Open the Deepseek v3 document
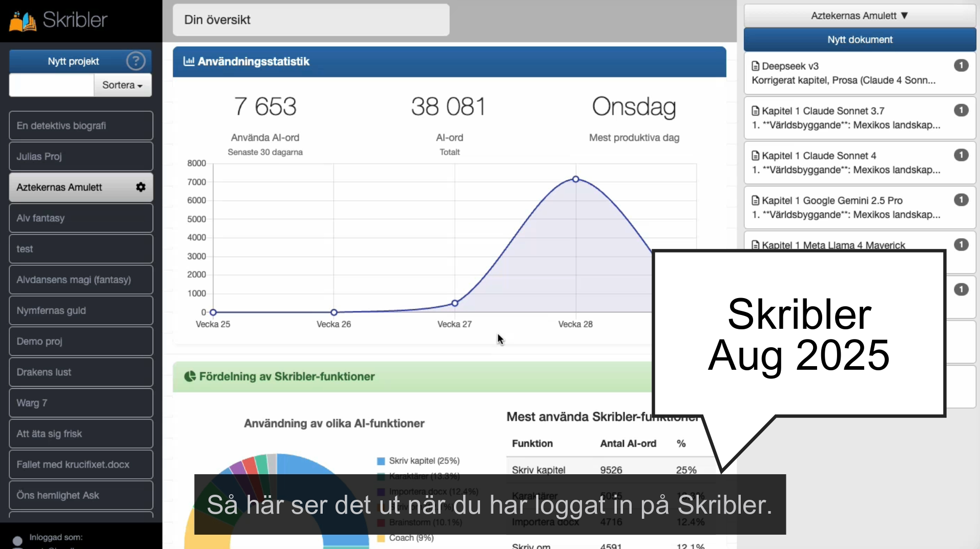This screenshot has height=549, width=980. [x=860, y=73]
